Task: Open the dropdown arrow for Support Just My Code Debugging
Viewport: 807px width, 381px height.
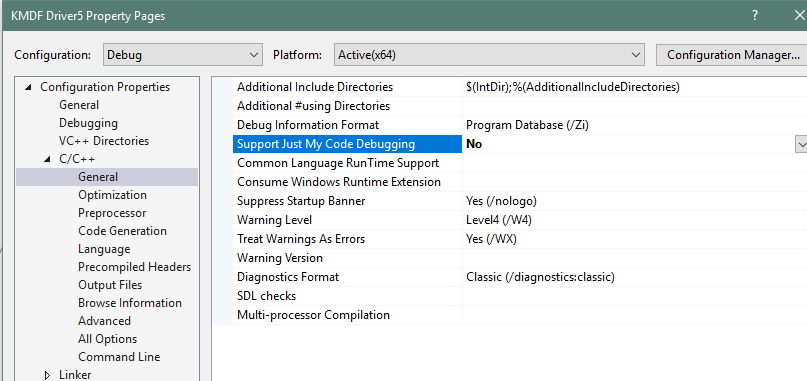Action: click(801, 145)
